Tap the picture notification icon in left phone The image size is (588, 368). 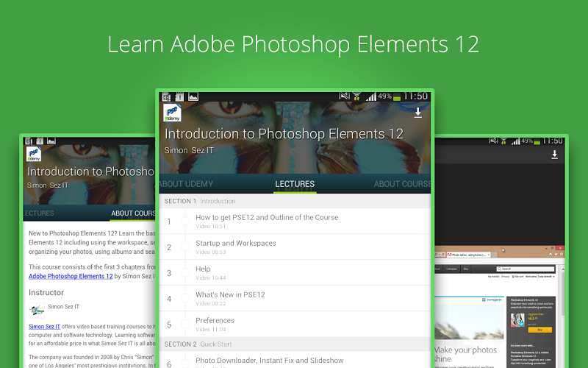[51, 141]
